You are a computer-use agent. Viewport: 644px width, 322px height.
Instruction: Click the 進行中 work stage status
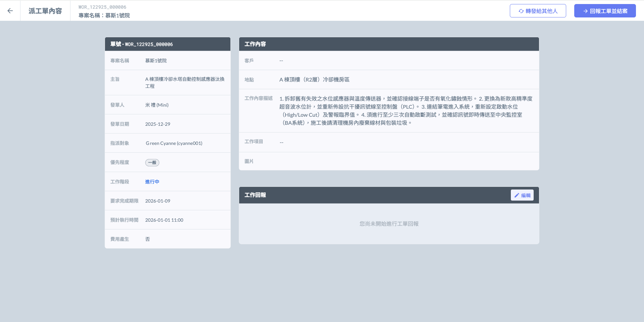point(152,181)
